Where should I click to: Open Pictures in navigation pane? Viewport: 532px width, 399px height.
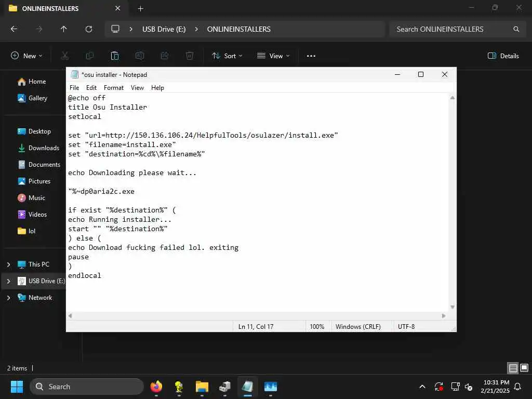(34, 181)
